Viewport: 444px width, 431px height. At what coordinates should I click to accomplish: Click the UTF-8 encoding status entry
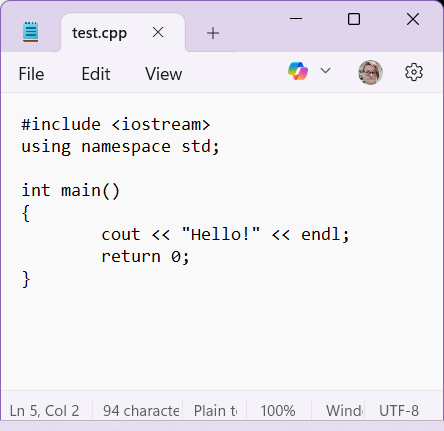[x=399, y=411]
